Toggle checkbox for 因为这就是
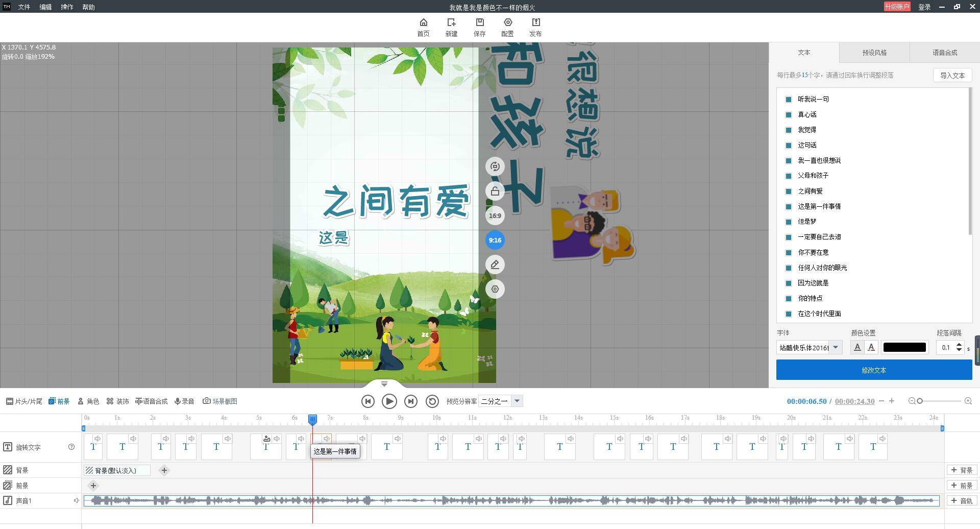The image size is (980, 529). tap(789, 283)
